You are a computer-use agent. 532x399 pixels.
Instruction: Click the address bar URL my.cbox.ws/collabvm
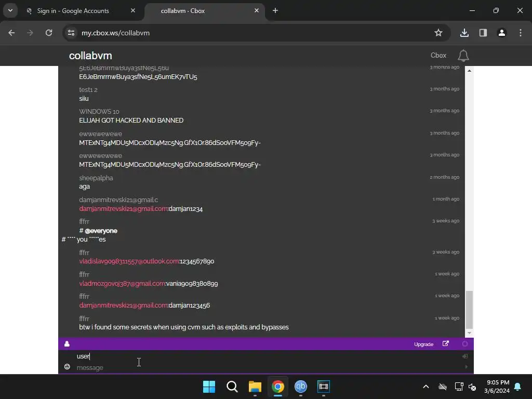115,33
